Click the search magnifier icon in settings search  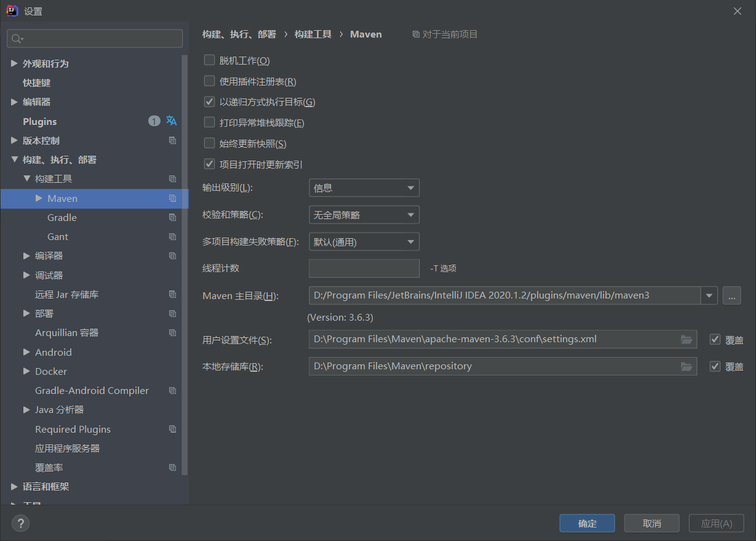(x=17, y=39)
